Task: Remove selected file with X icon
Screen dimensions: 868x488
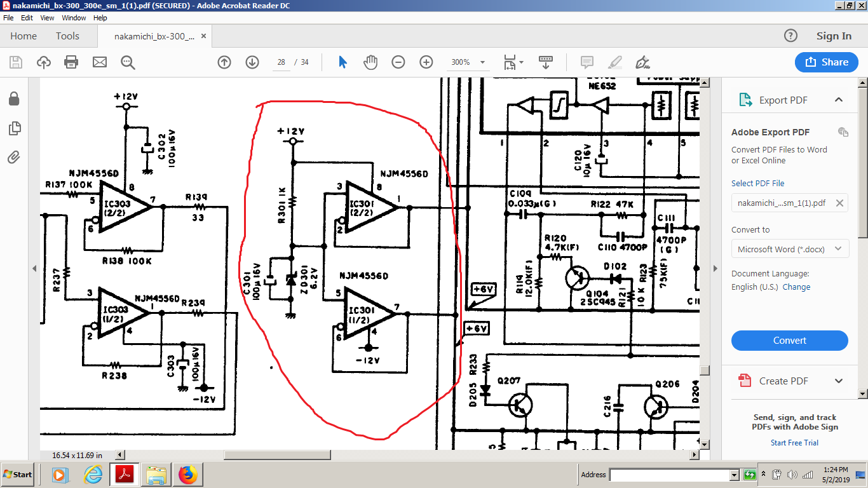Action: [x=839, y=203]
